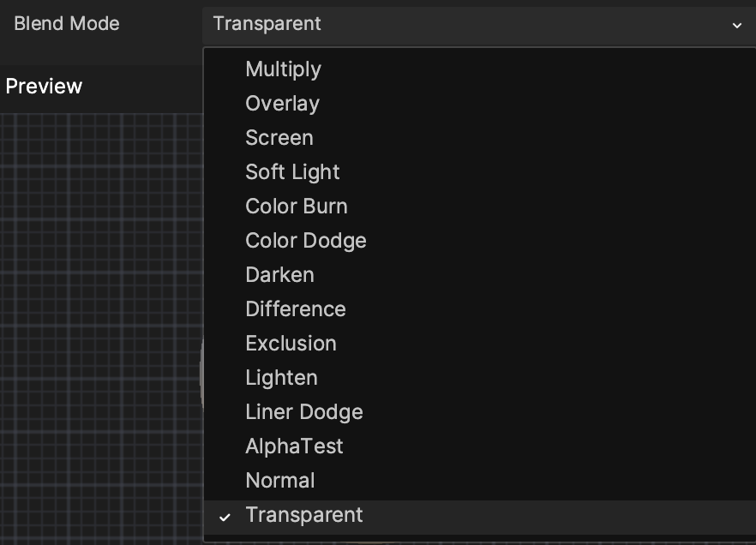Choose the Screen option

click(x=480, y=138)
